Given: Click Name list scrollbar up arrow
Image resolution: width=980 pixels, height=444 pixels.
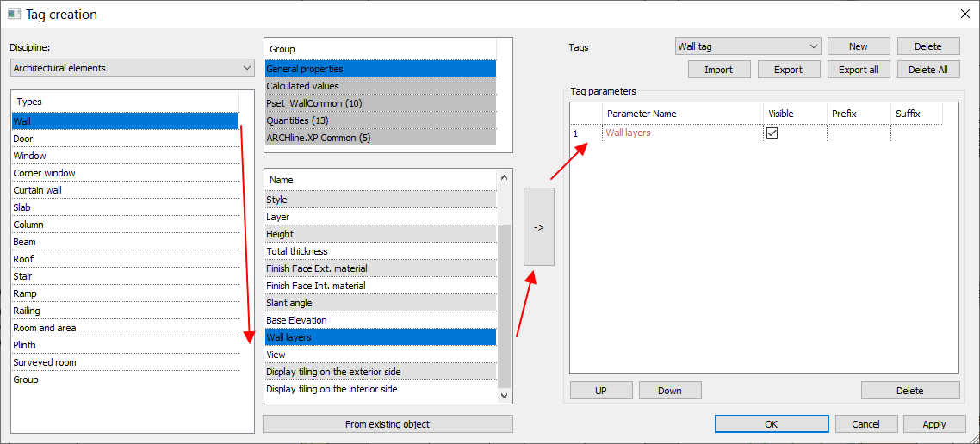Looking at the screenshot, I should (x=505, y=176).
